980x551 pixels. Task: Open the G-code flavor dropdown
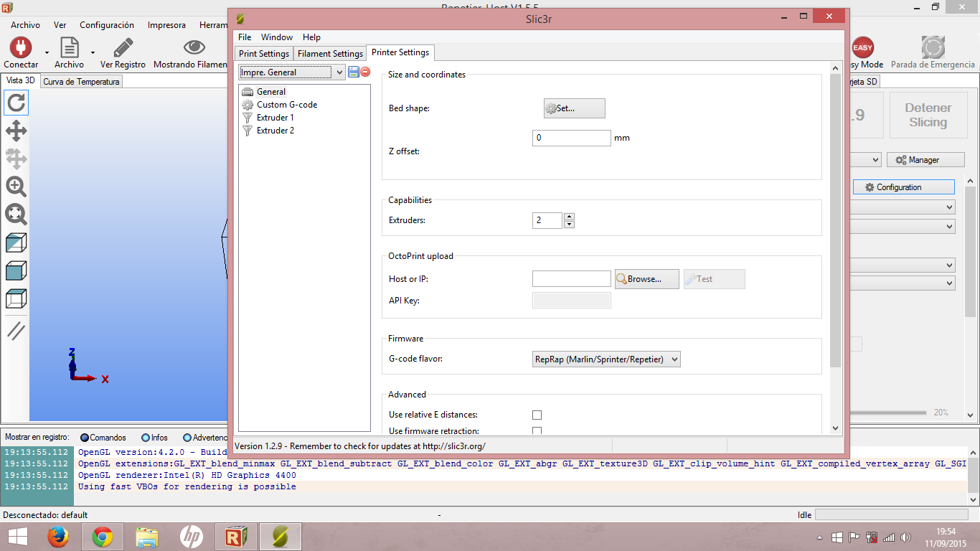pos(606,359)
